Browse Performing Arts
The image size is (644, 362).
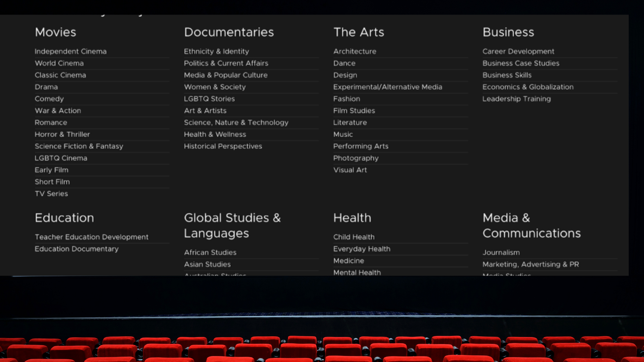coord(361,146)
